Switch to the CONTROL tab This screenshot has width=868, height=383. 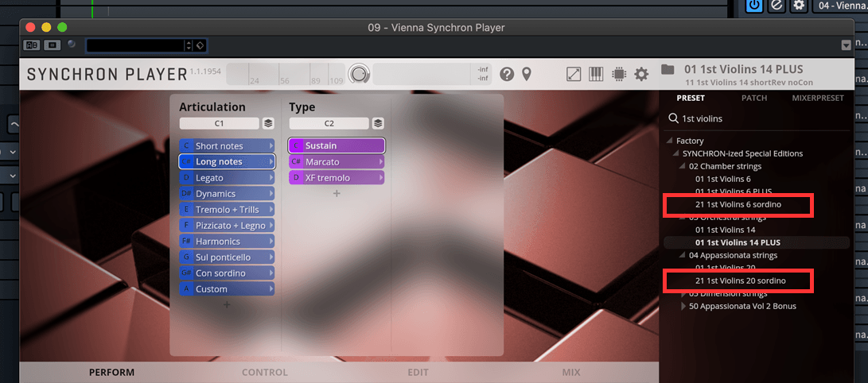[265, 373]
